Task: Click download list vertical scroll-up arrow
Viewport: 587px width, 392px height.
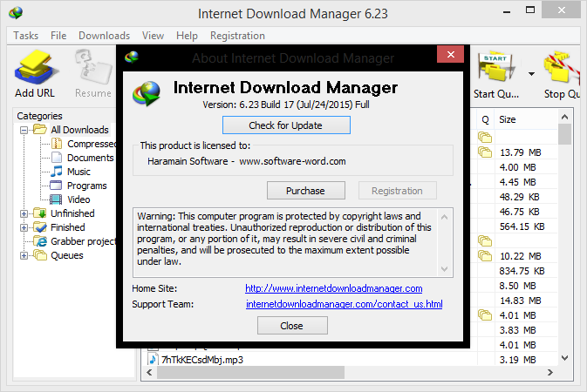Action: coord(565,117)
